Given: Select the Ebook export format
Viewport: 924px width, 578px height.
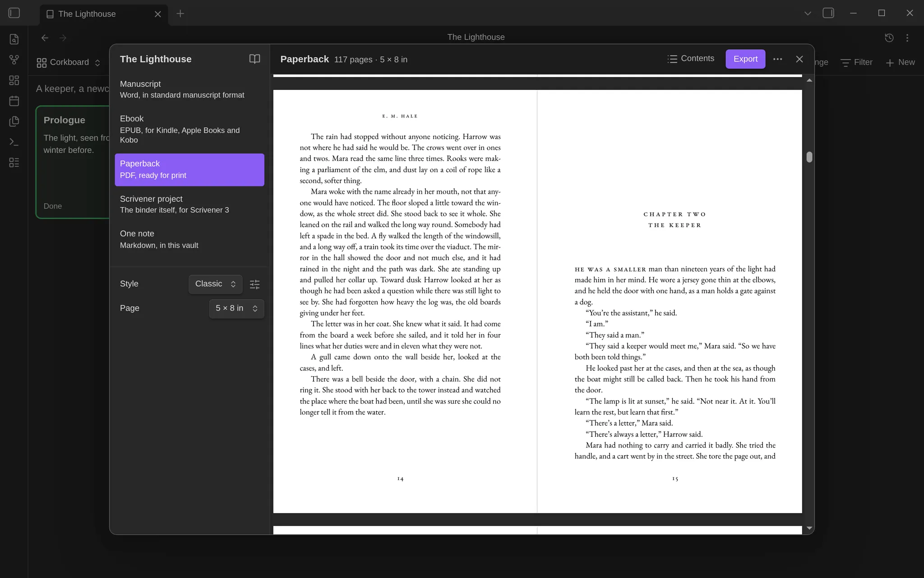Looking at the screenshot, I should [x=189, y=129].
